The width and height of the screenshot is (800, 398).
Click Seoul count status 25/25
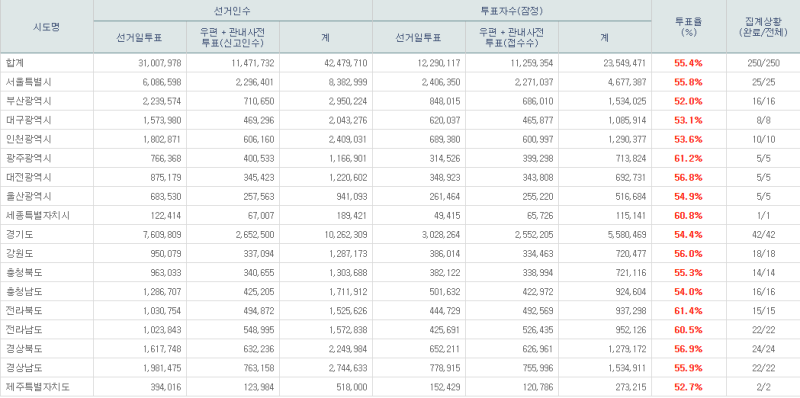763,82
